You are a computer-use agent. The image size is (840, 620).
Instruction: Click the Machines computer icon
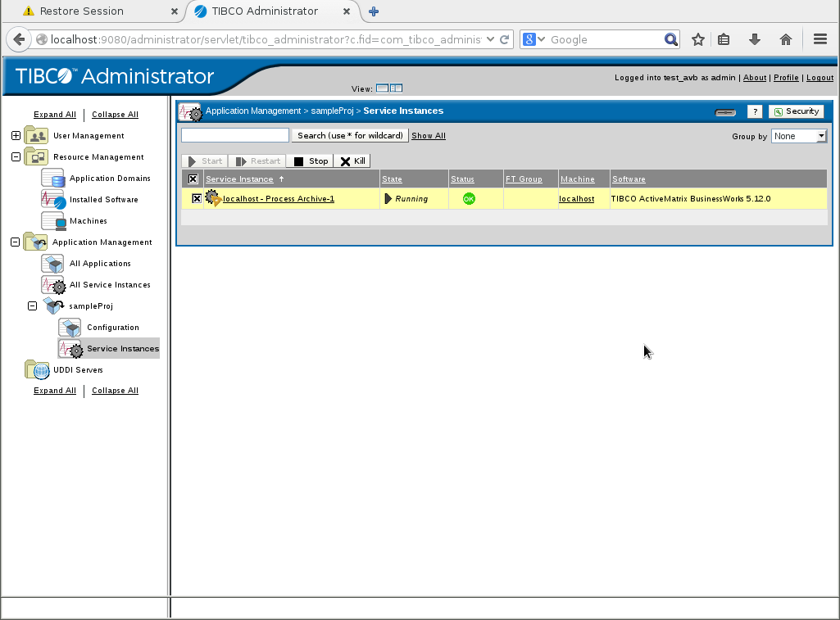tap(52, 220)
